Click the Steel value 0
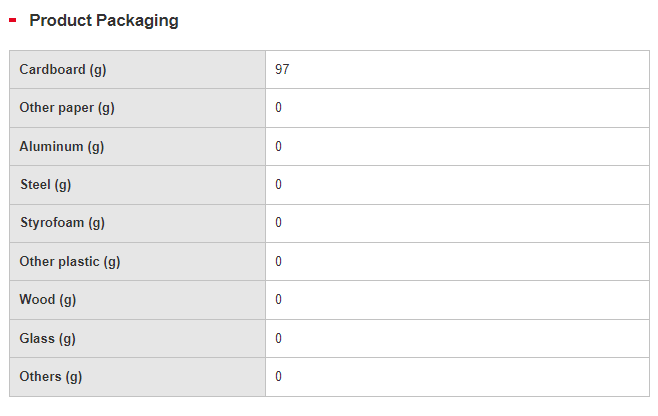658x416 pixels. [x=279, y=185]
